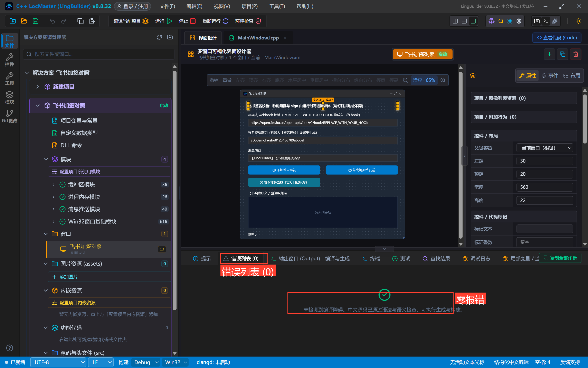Switch to 输出窗口 (Output) tab

coord(310,258)
